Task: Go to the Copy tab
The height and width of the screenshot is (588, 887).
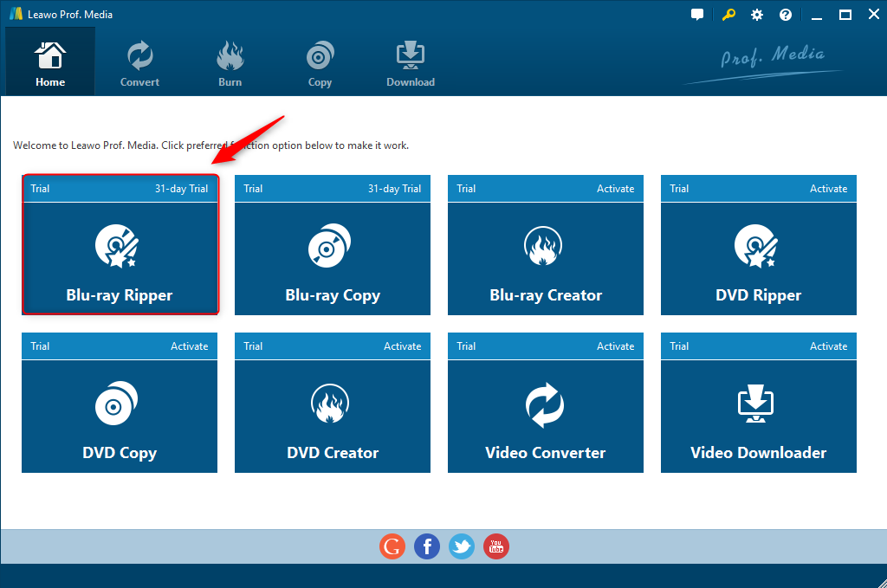Action: tap(320, 62)
